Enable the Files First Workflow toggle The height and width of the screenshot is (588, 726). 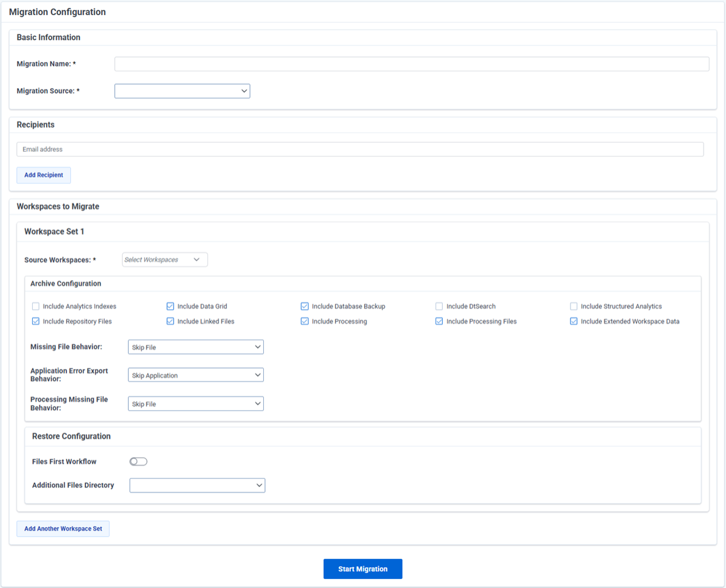(138, 461)
